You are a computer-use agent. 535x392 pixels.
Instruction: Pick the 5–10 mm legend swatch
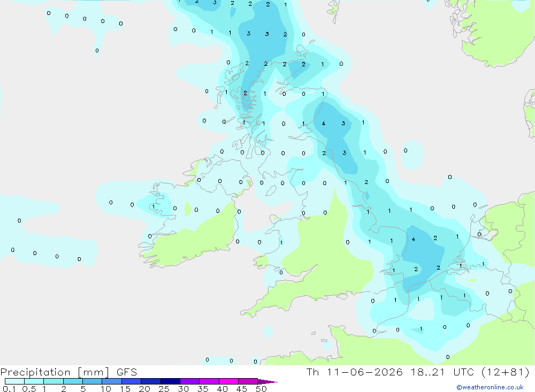(93, 381)
